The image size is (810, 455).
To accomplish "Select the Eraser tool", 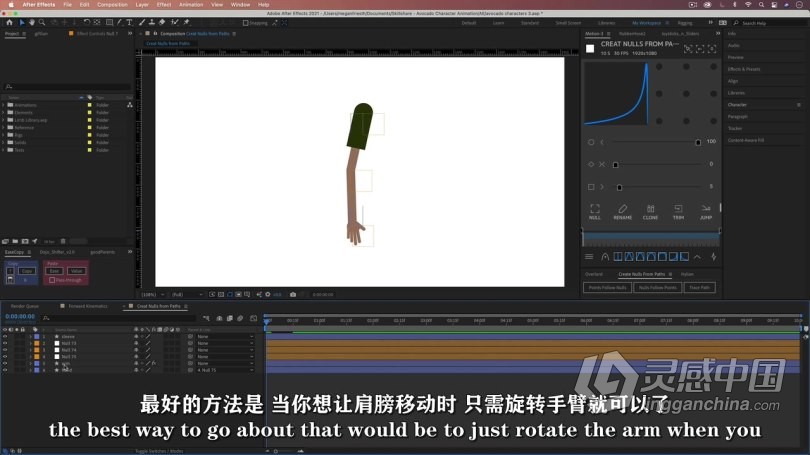I will point(162,23).
